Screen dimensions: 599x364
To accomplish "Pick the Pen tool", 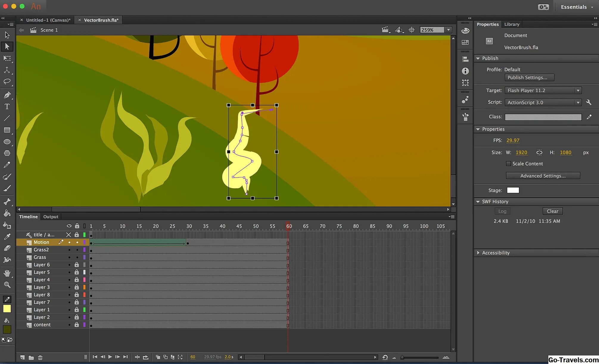I will coord(7,95).
